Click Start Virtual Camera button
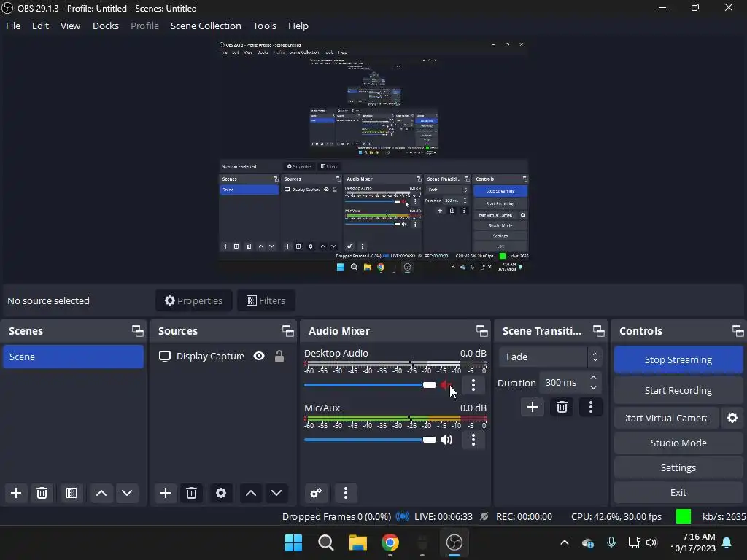 [x=666, y=418]
